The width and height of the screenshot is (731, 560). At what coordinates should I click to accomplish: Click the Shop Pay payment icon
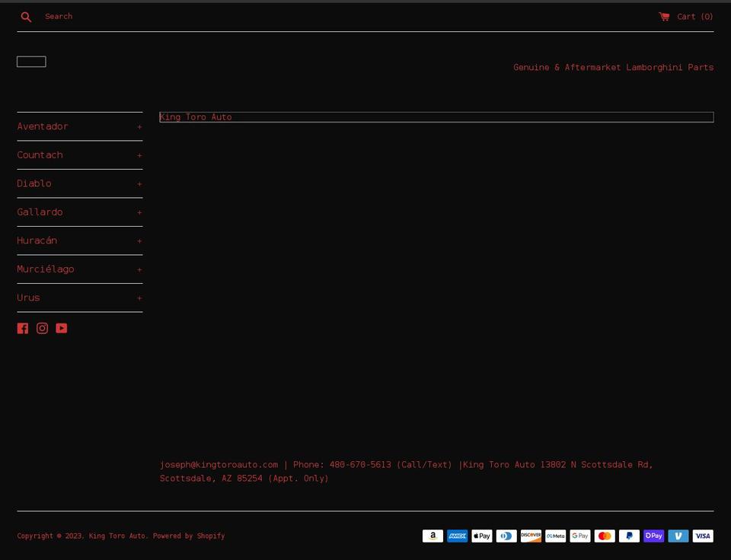pyautogui.click(x=653, y=536)
